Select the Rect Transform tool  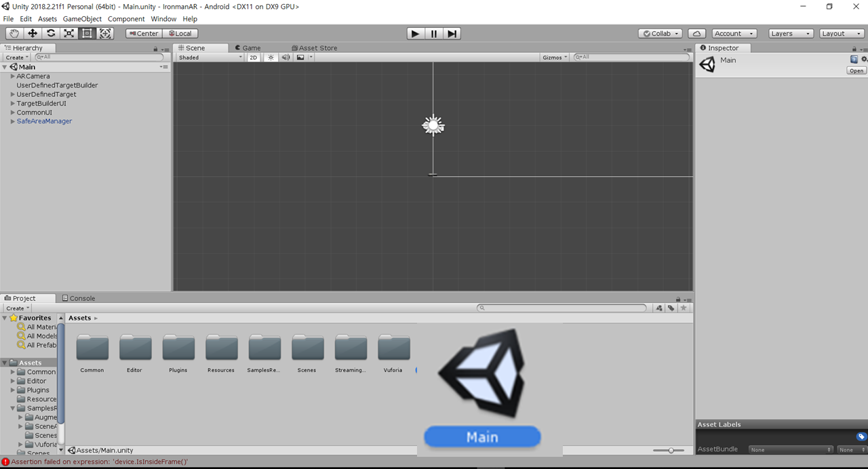coord(87,33)
